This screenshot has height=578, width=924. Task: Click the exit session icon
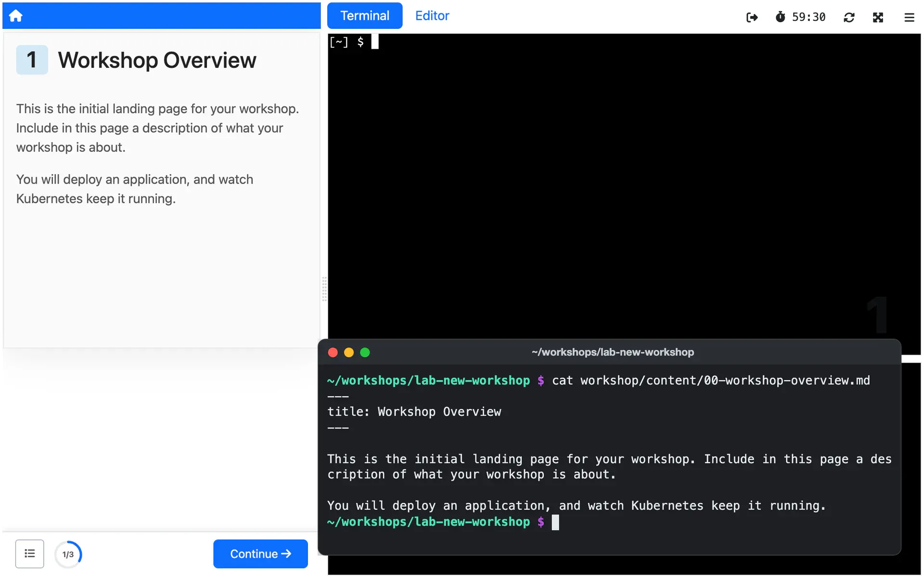point(752,17)
